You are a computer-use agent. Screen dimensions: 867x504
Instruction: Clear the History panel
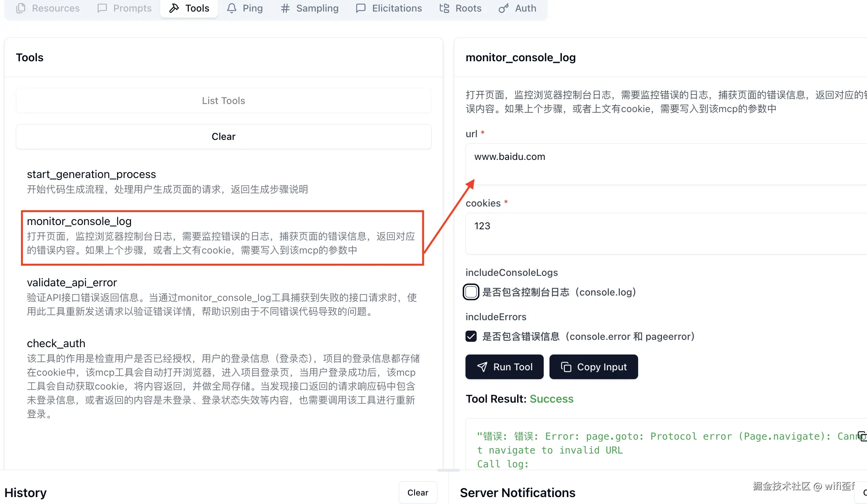click(x=418, y=492)
